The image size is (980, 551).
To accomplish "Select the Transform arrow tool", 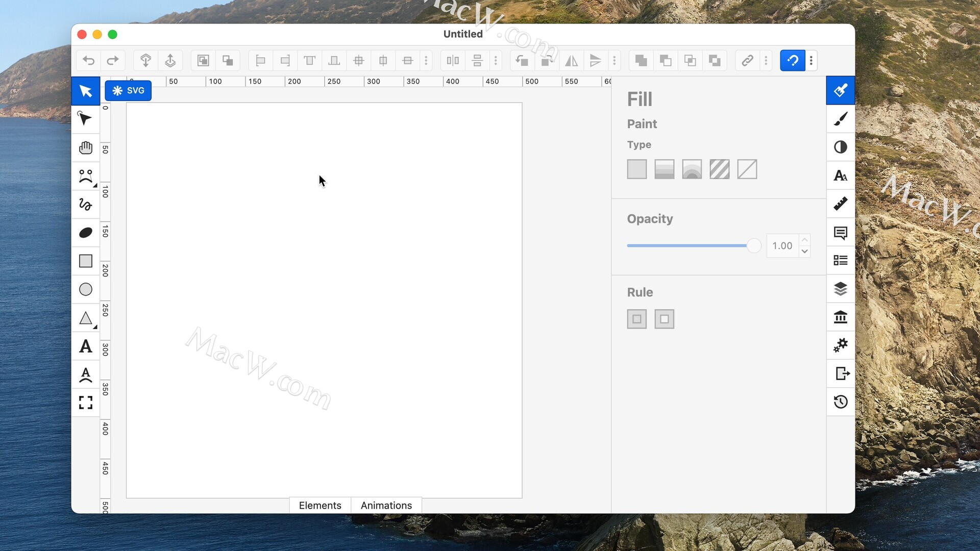I will [x=86, y=91].
